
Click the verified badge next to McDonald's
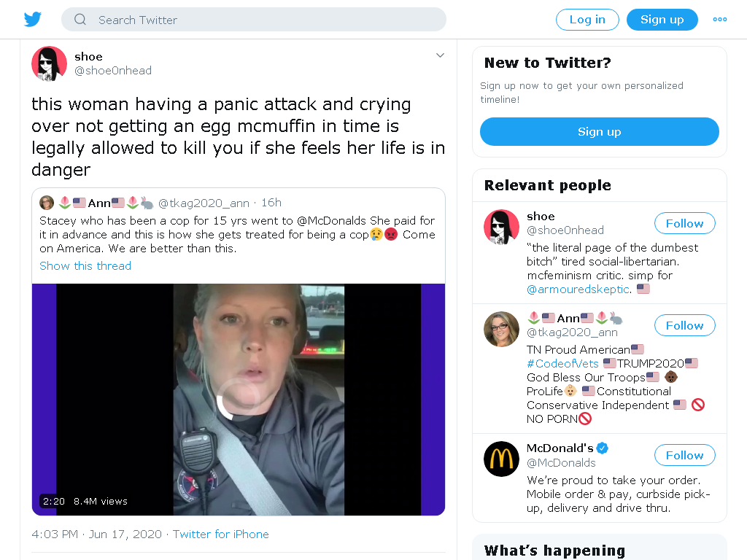[x=602, y=448]
